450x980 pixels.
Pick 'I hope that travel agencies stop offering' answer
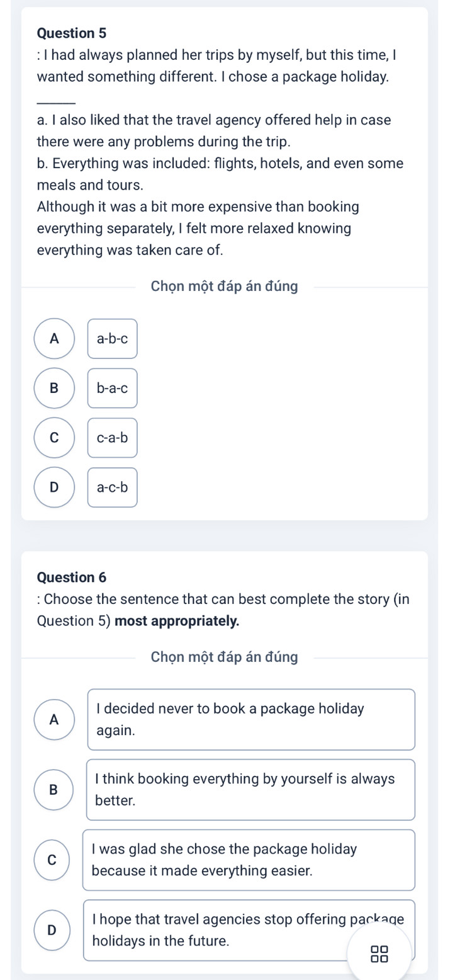(249, 930)
